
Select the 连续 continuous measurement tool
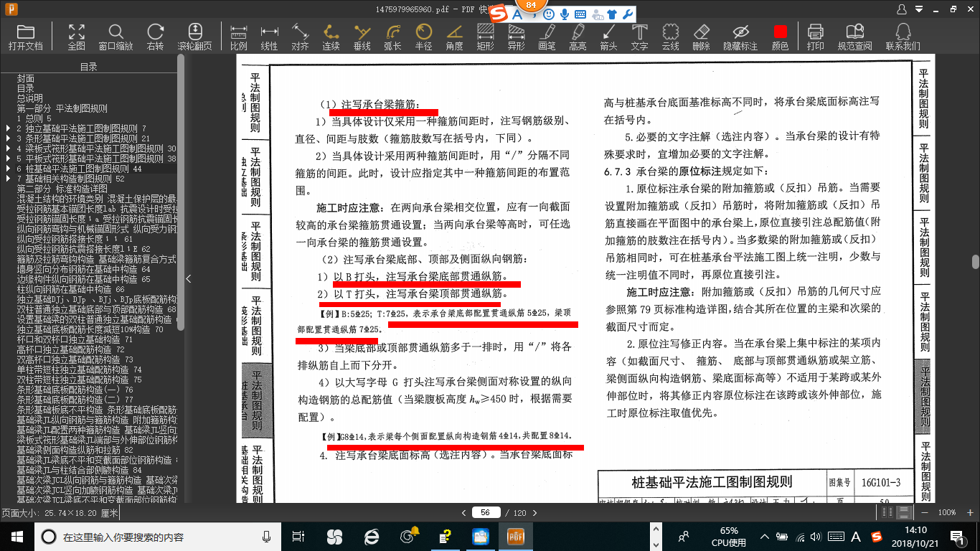click(331, 37)
